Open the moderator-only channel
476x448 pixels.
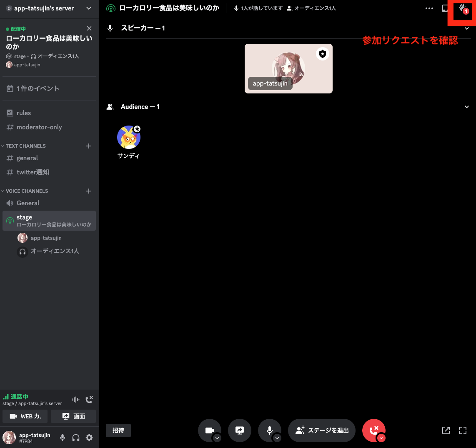40,127
